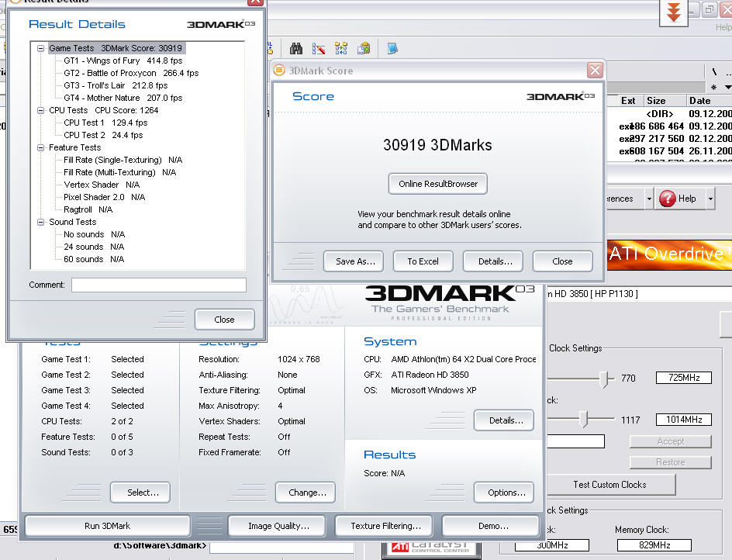The image size is (732, 560).
Task: Click the Change settings button
Action: tap(306, 493)
